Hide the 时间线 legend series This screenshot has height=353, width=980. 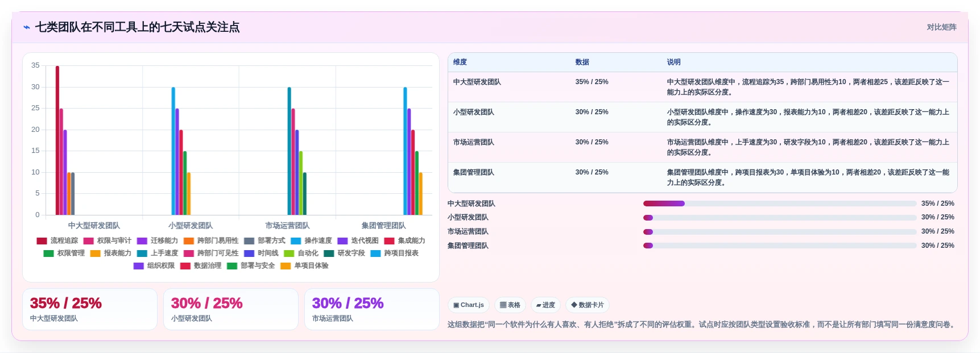coord(261,253)
